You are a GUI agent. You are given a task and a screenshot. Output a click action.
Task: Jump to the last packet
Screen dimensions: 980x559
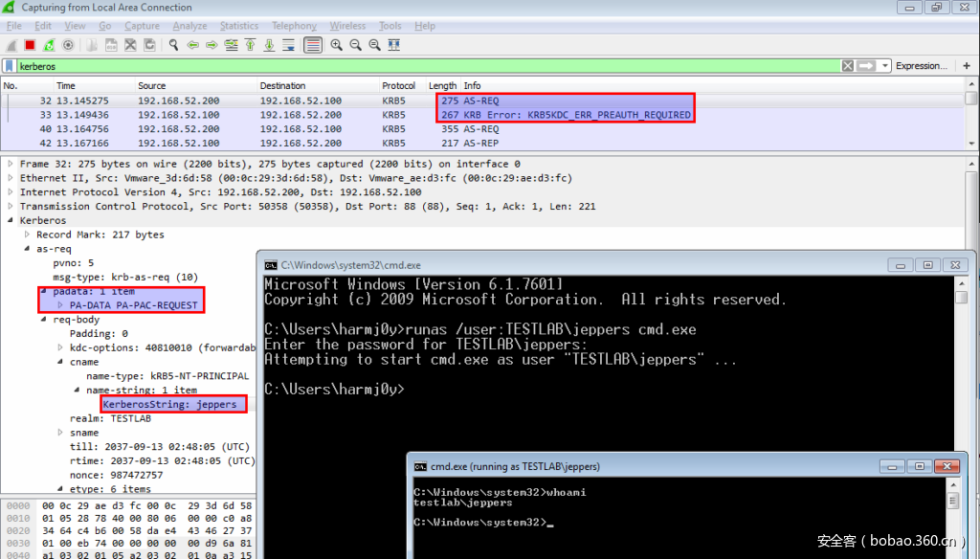click(269, 45)
